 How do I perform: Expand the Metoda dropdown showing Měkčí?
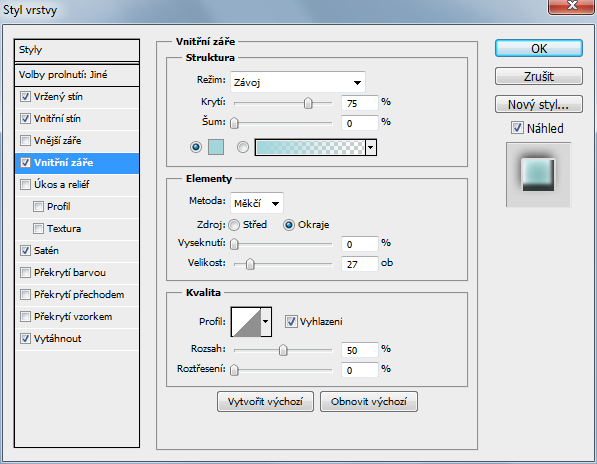click(x=257, y=203)
